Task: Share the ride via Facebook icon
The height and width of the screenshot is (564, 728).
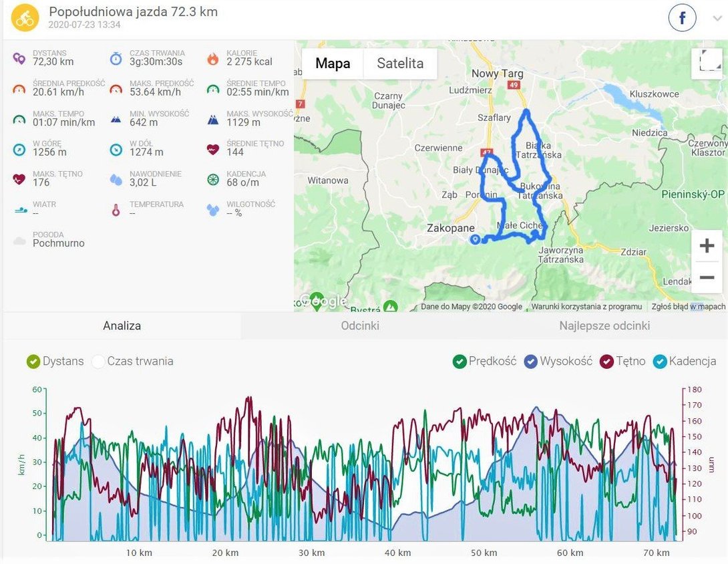Action: (682, 18)
